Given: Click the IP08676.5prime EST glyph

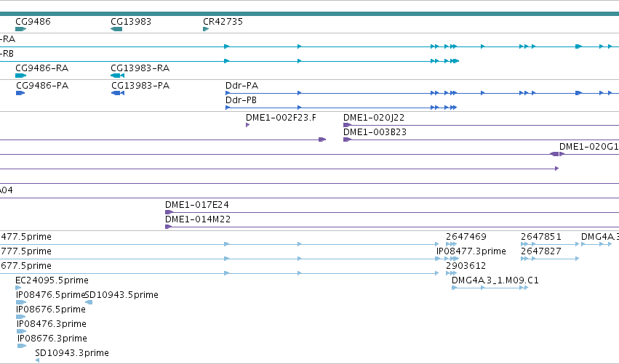Looking at the screenshot, I should tap(20, 317).
